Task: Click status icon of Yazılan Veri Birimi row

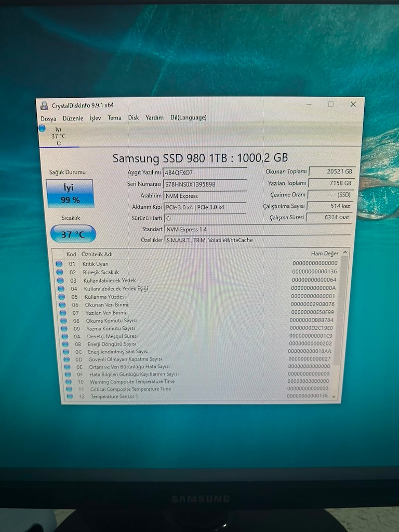Action: pos(63,312)
